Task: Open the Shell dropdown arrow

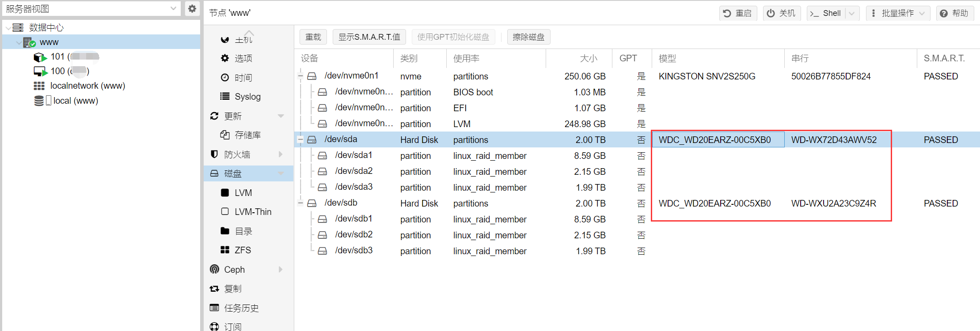Action: (x=852, y=13)
